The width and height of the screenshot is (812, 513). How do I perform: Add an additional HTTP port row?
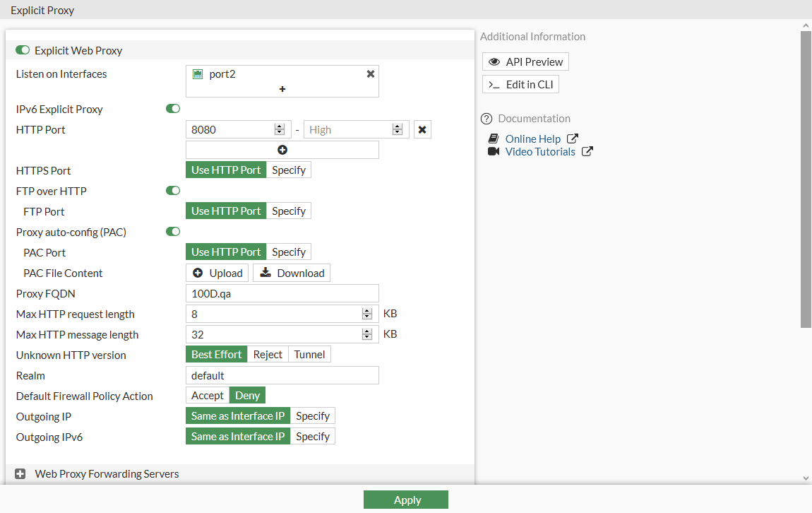click(282, 149)
